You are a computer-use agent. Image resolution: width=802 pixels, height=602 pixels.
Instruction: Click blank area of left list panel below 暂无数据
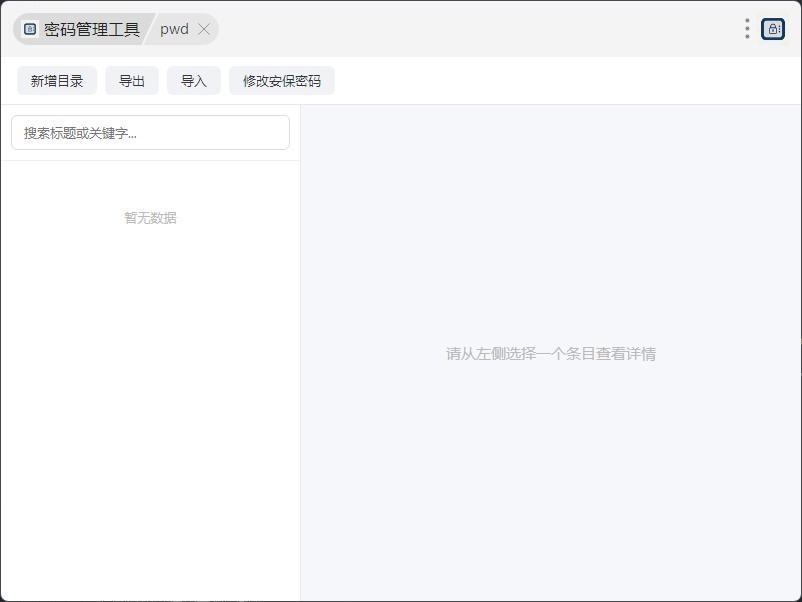[x=150, y=409]
